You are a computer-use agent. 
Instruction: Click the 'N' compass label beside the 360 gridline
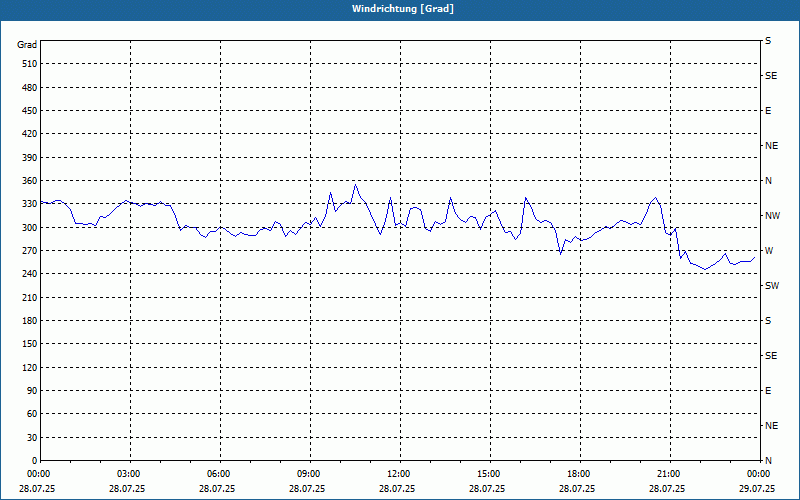click(769, 181)
